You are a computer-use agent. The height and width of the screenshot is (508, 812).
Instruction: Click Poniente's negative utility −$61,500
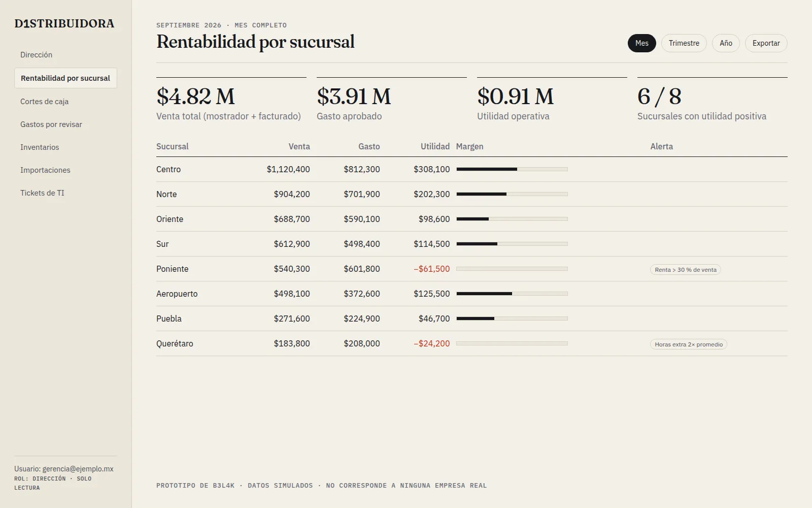click(431, 269)
